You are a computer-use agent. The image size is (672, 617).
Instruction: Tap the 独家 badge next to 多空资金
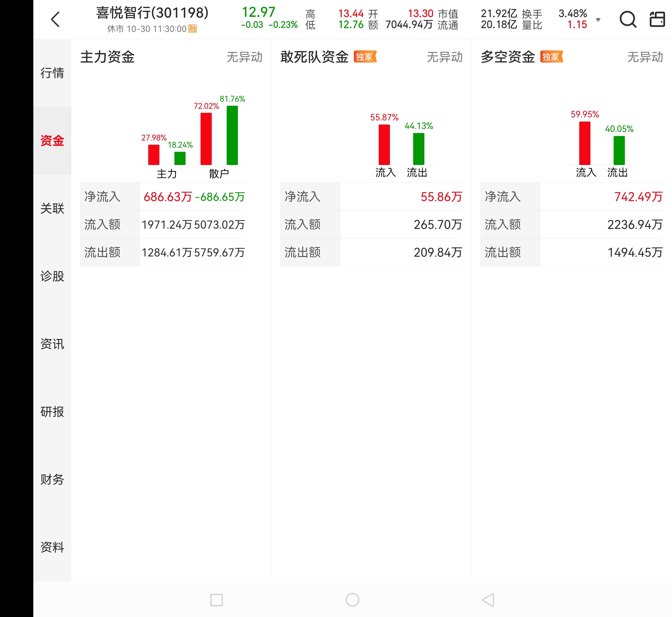tap(551, 57)
